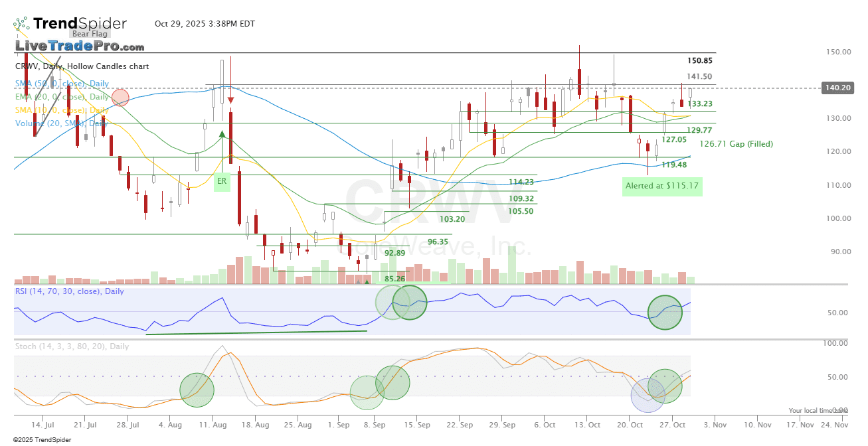This screenshot has height=446, width=868.
Task: Select the Alerted at $115.17 annotation
Action: coord(662,186)
